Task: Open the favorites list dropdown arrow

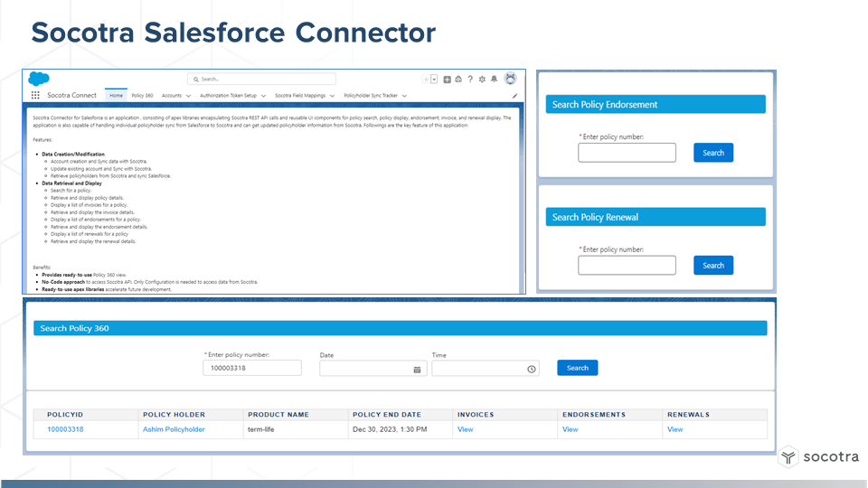Action: [x=434, y=80]
